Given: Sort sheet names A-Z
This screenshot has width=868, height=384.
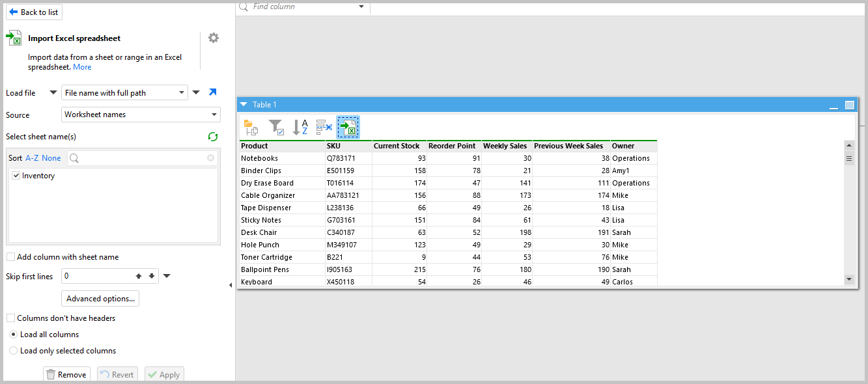Looking at the screenshot, I should point(32,158).
